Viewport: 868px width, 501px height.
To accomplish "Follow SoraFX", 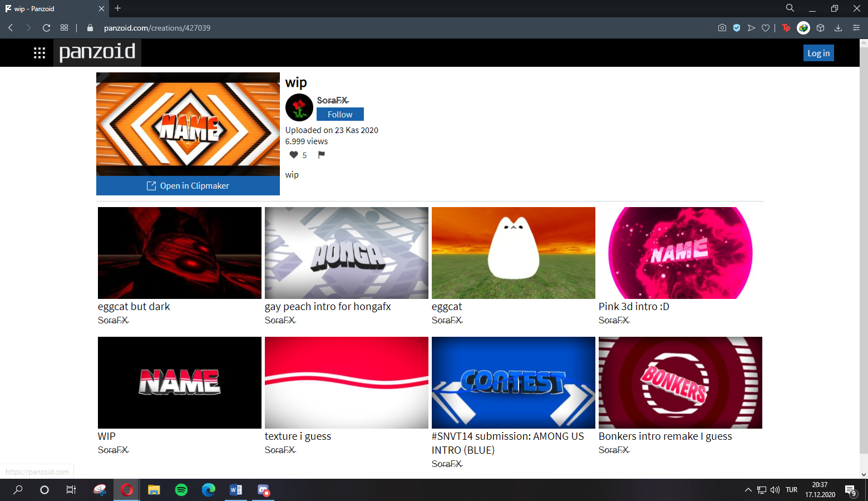I will tap(340, 114).
